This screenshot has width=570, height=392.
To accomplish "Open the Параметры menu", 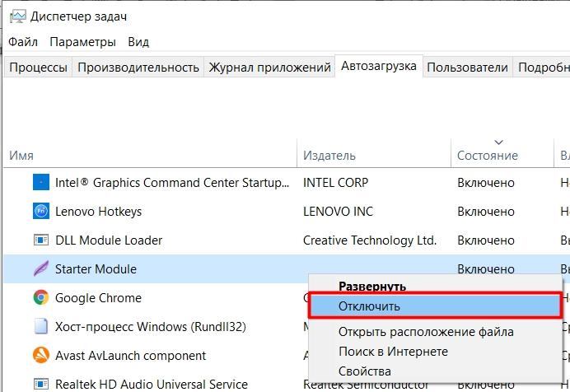I will point(83,42).
